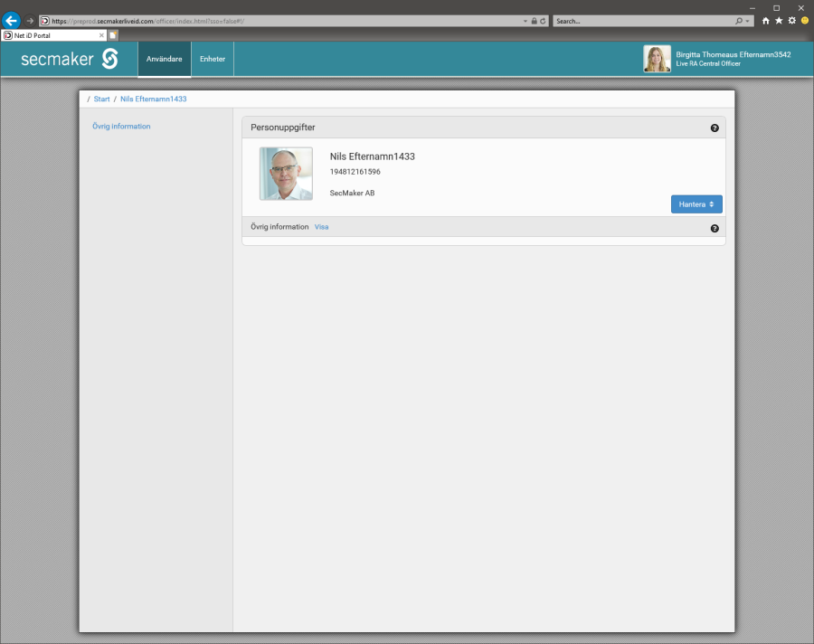Open the Enheter menu tab
This screenshot has height=644, width=814.
pyautogui.click(x=213, y=59)
